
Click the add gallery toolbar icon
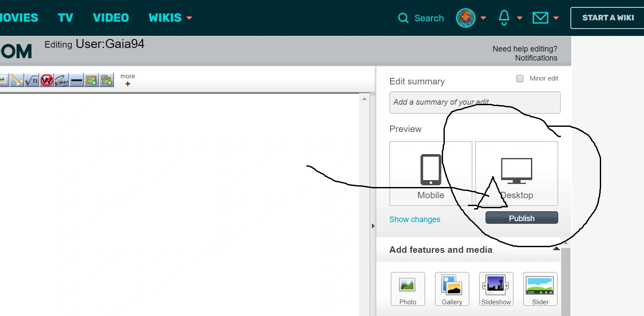coord(107,80)
